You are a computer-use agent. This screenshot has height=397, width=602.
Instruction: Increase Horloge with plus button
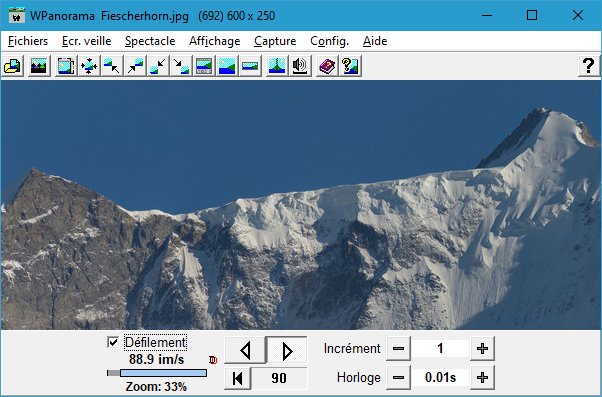coord(482,377)
